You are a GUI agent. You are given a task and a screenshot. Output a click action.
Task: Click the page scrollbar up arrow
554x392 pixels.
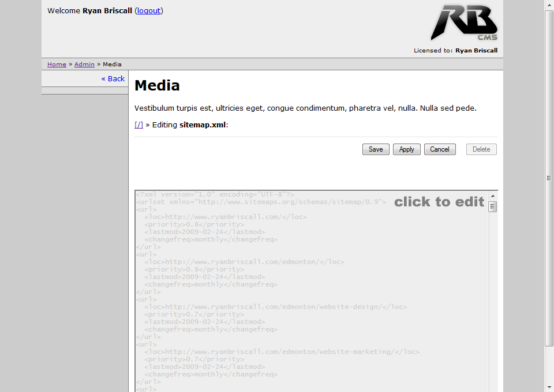pyautogui.click(x=549, y=5)
